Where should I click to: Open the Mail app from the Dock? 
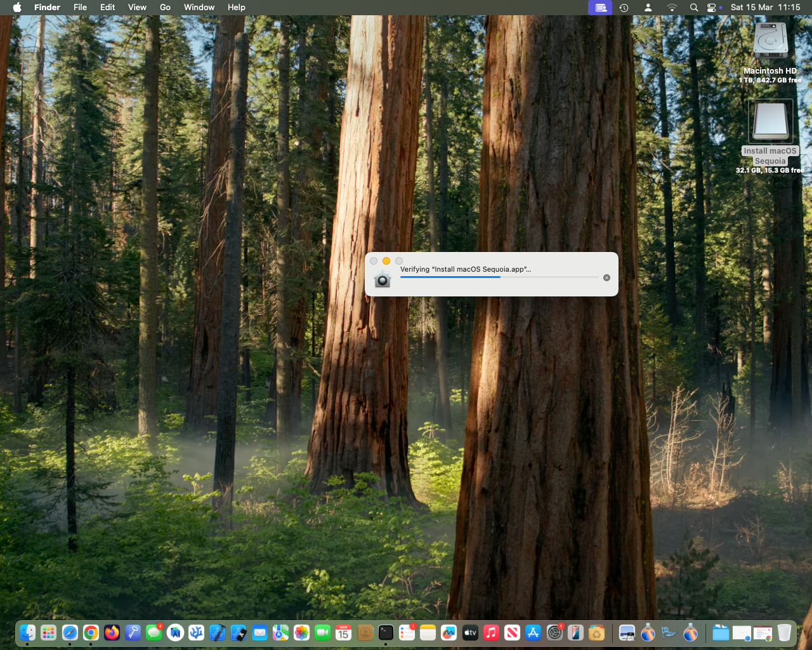click(x=258, y=632)
